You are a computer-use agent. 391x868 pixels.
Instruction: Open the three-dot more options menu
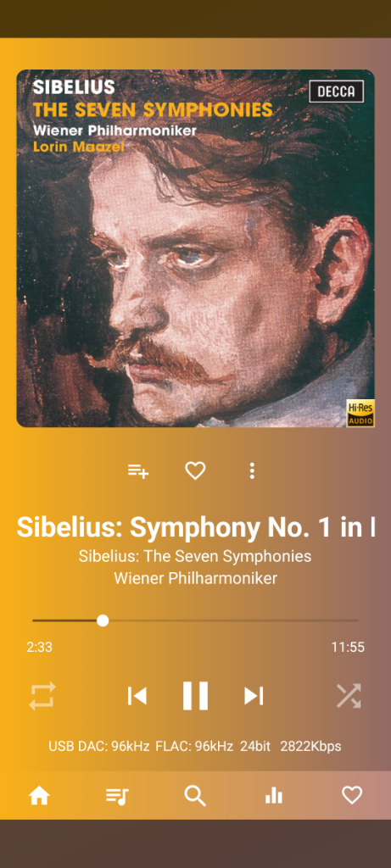tap(252, 471)
